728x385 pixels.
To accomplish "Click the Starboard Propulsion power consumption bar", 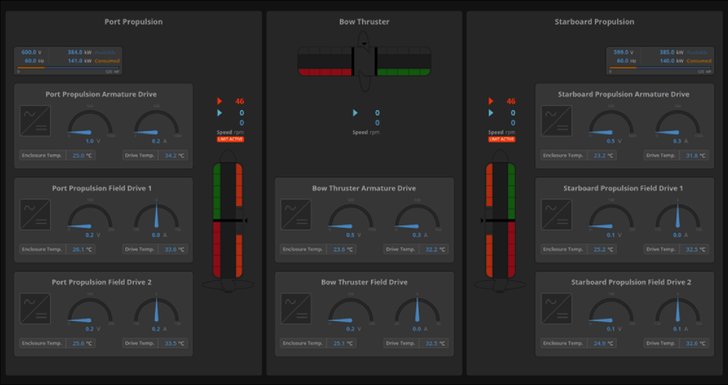I will point(660,68).
